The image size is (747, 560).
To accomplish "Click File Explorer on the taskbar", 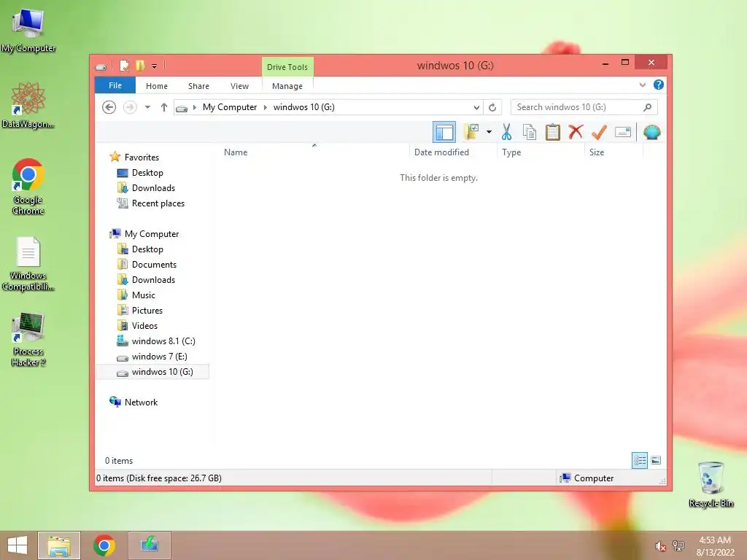I will point(59,545).
